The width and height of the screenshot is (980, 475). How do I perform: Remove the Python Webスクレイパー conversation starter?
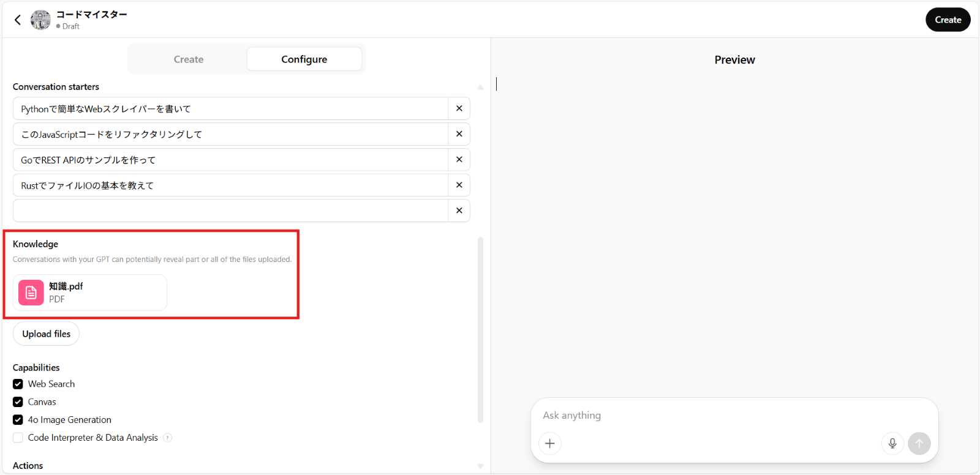(x=459, y=108)
